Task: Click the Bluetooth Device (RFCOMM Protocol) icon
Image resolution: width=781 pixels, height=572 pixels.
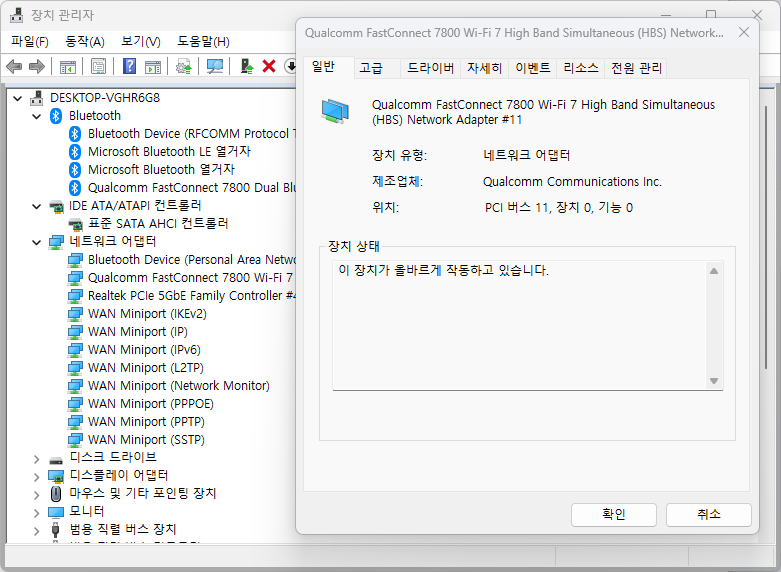Action: [x=75, y=134]
